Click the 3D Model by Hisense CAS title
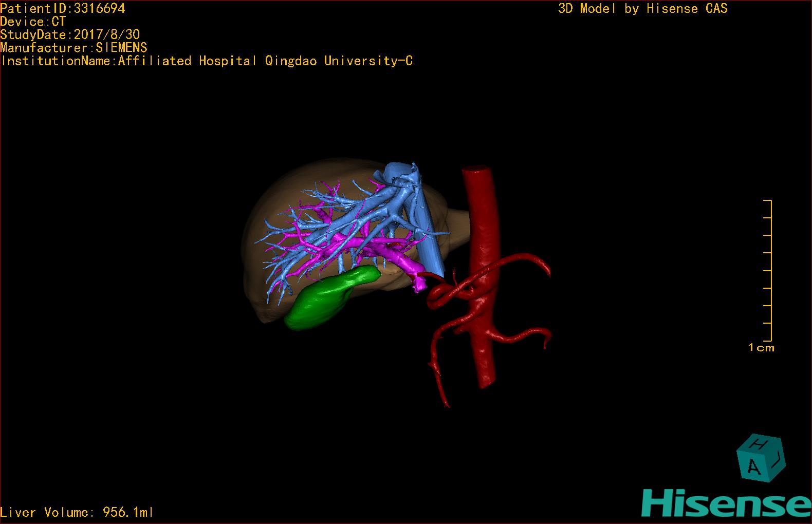 coord(642,8)
